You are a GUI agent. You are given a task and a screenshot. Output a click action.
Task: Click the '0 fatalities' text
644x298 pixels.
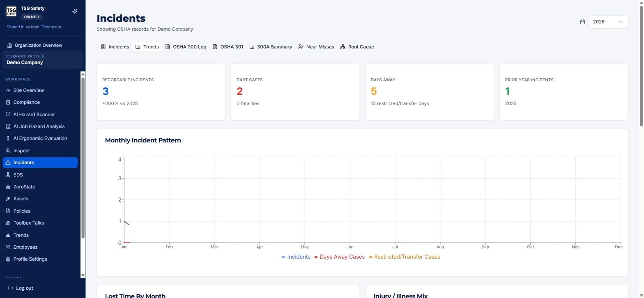click(x=248, y=103)
